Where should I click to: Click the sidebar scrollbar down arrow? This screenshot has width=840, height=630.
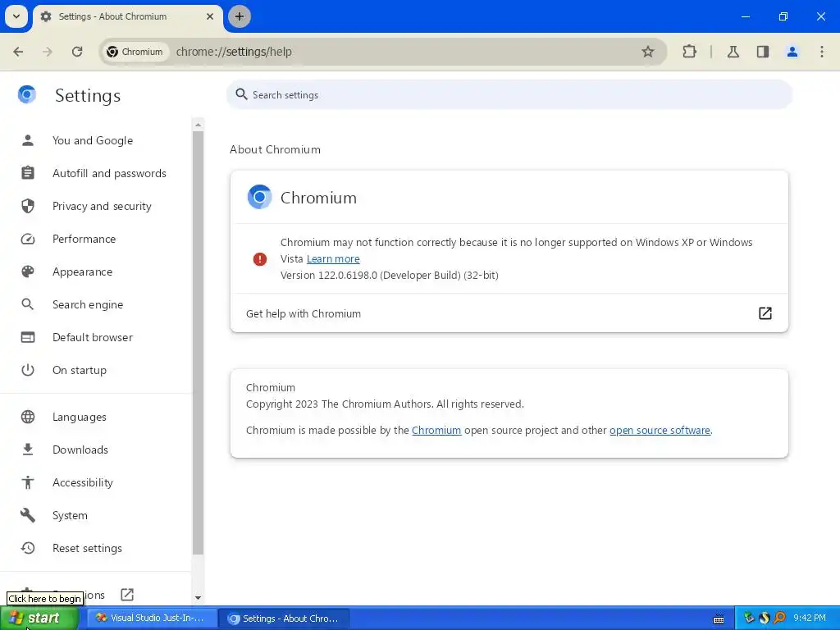(x=199, y=598)
